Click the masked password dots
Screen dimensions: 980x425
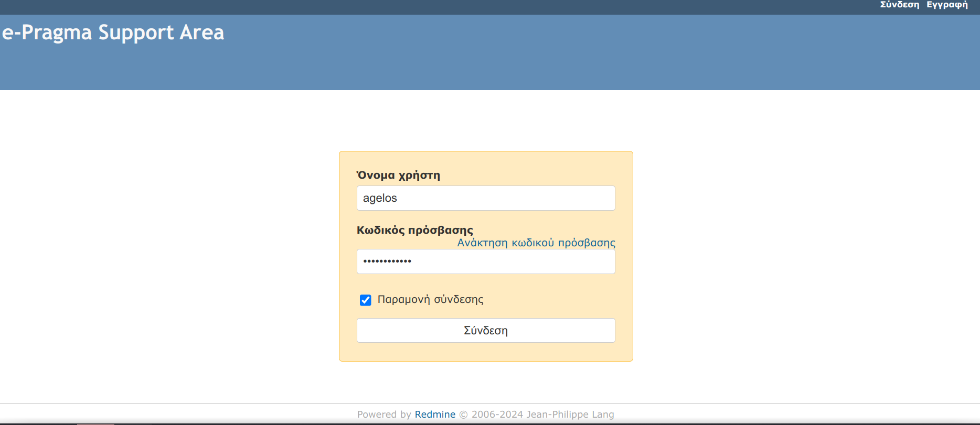tap(387, 261)
